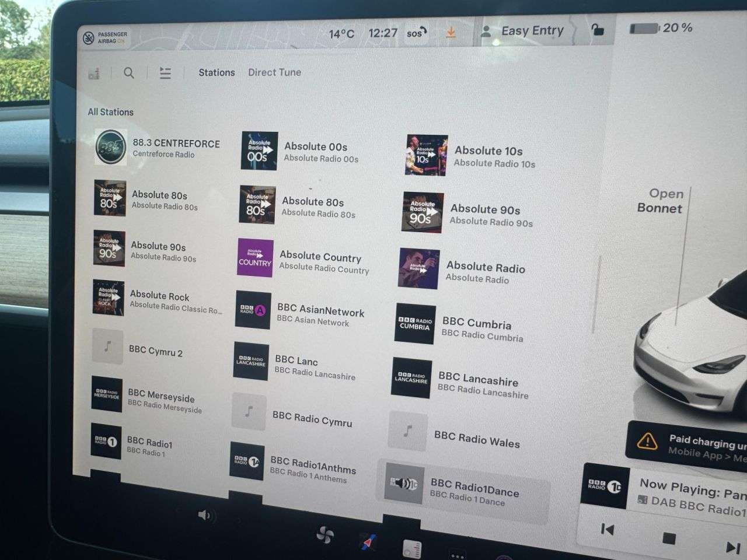Open the radio station search icon
Viewport: 747px width, 560px height.
tap(129, 73)
